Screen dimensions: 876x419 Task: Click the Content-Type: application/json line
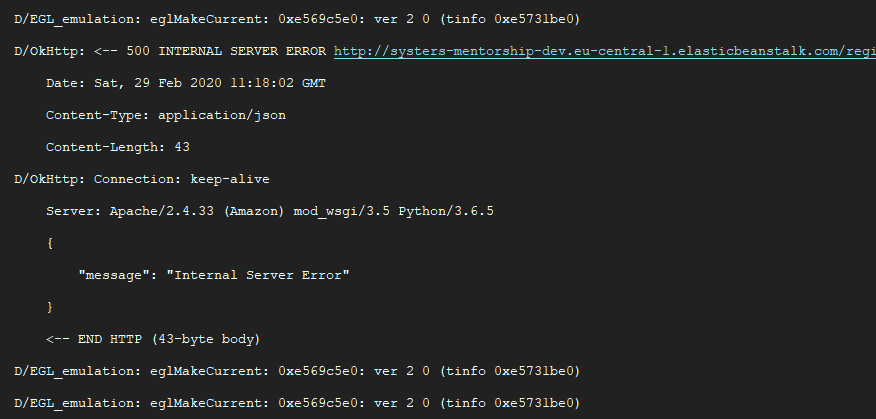(x=166, y=115)
